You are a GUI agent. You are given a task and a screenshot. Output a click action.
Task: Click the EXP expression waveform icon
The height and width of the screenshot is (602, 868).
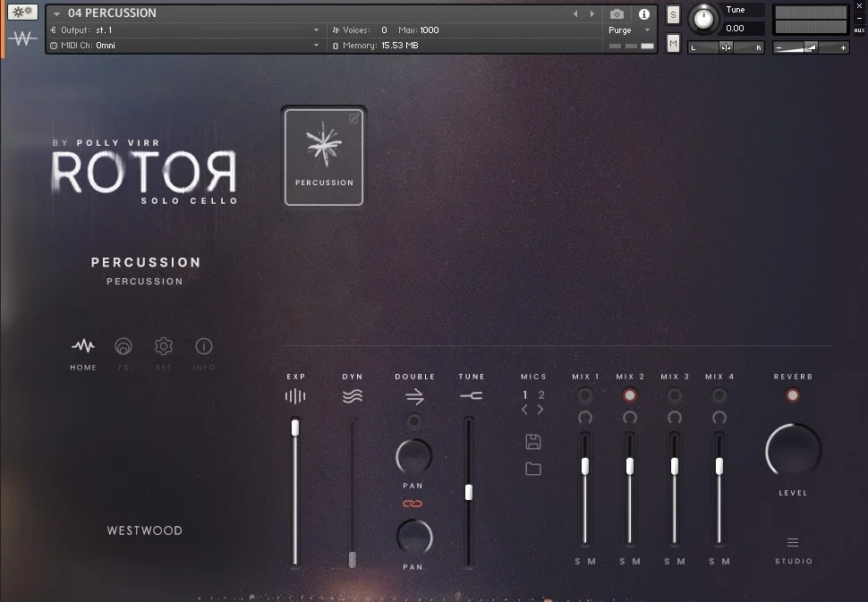(295, 396)
